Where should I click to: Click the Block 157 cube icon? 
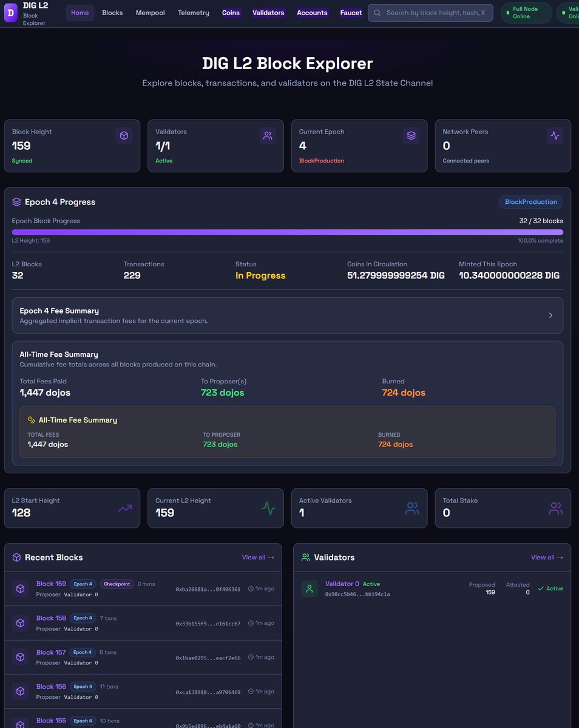click(20, 657)
